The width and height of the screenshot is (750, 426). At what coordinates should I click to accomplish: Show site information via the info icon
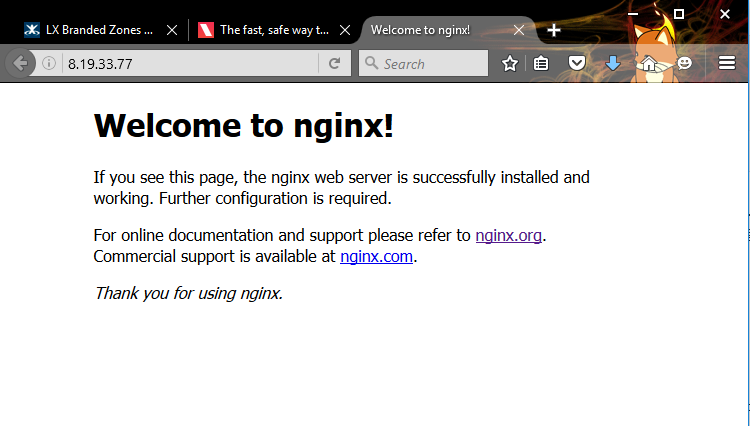pyautogui.click(x=49, y=63)
